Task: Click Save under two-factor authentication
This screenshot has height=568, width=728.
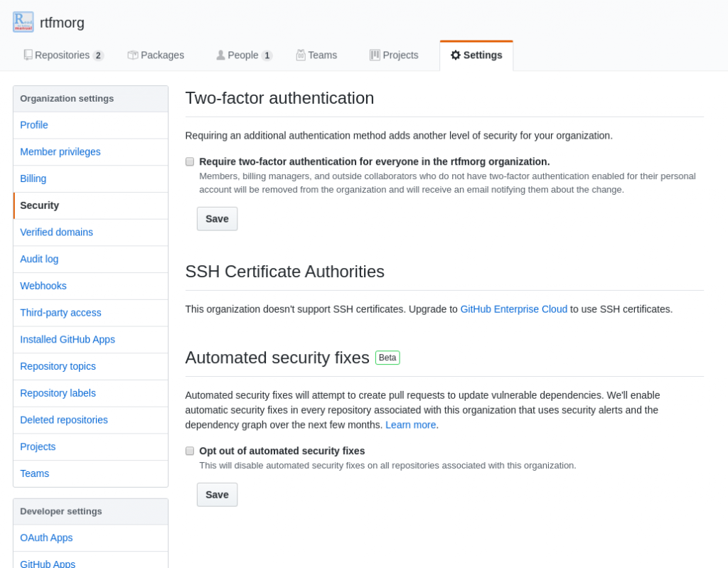Action: tap(216, 218)
